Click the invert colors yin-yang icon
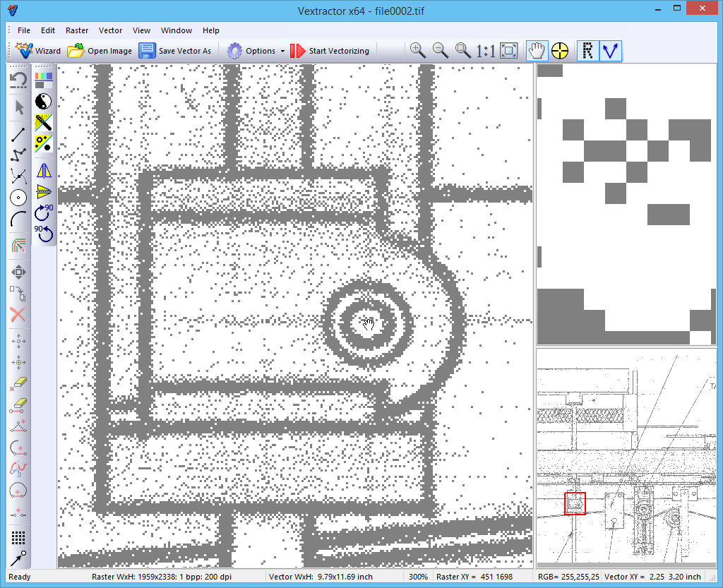The image size is (723, 588). (44, 101)
